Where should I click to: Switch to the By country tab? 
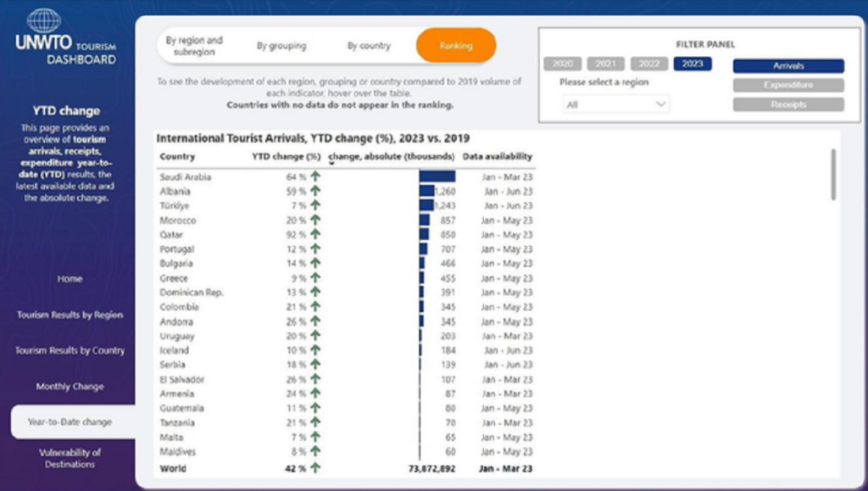tap(369, 46)
